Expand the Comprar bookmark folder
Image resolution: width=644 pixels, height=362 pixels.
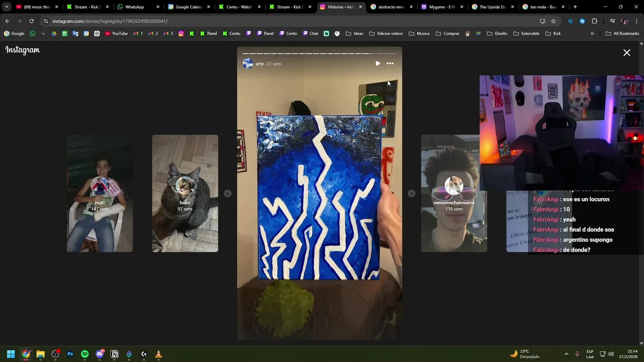point(447,34)
